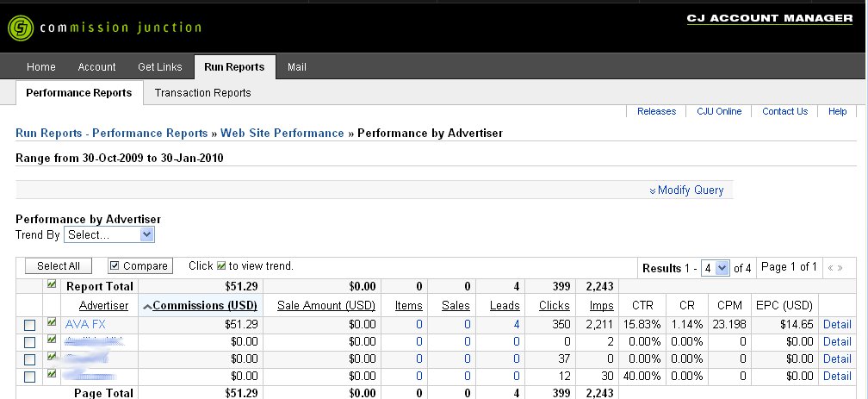Switch to the Transaction Reports tab
The width and height of the screenshot is (868, 399).
202,93
